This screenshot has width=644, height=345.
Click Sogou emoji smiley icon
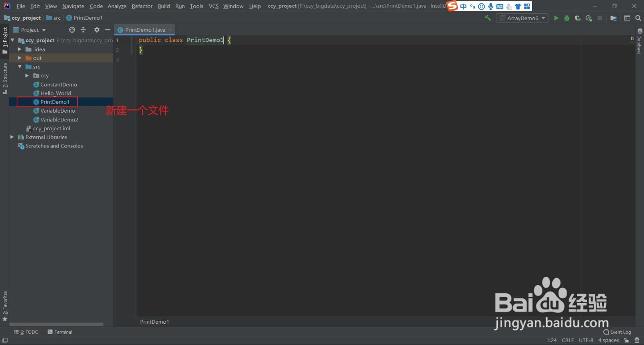(481, 6)
